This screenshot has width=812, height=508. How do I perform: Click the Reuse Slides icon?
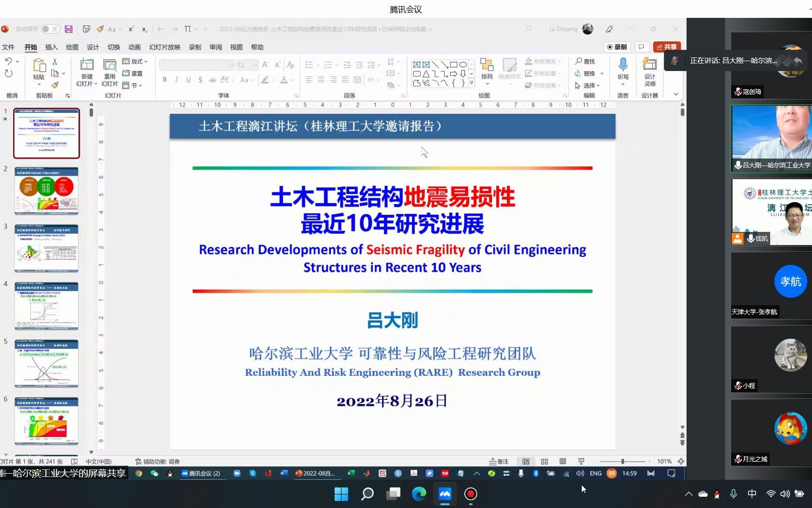point(110,64)
